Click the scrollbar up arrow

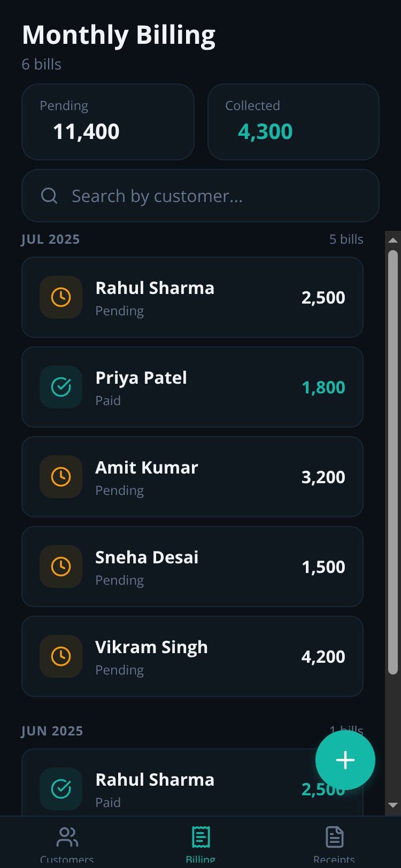(393, 240)
